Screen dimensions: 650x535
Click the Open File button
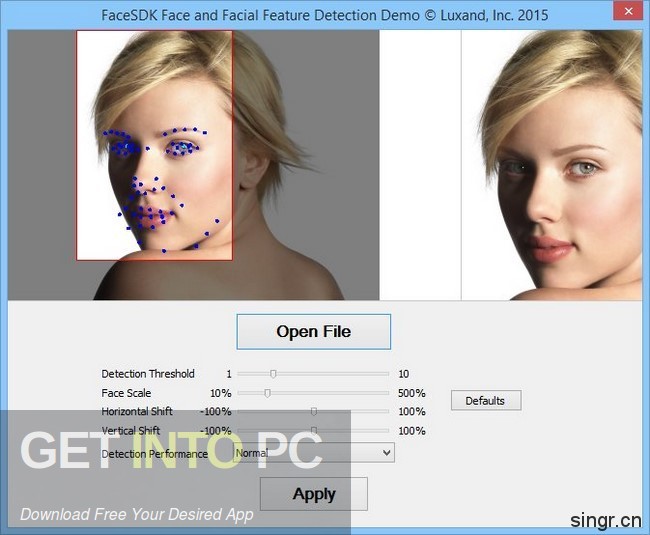click(x=313, y=332)
